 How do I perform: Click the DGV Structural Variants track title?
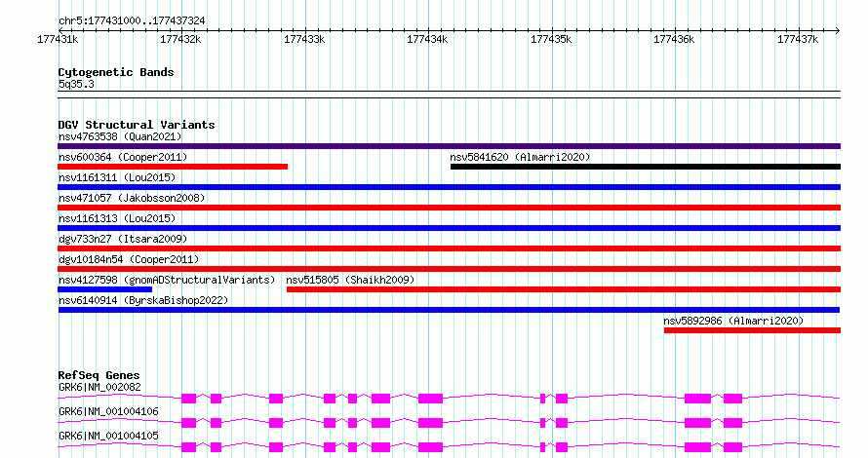(x=137, y=125)
